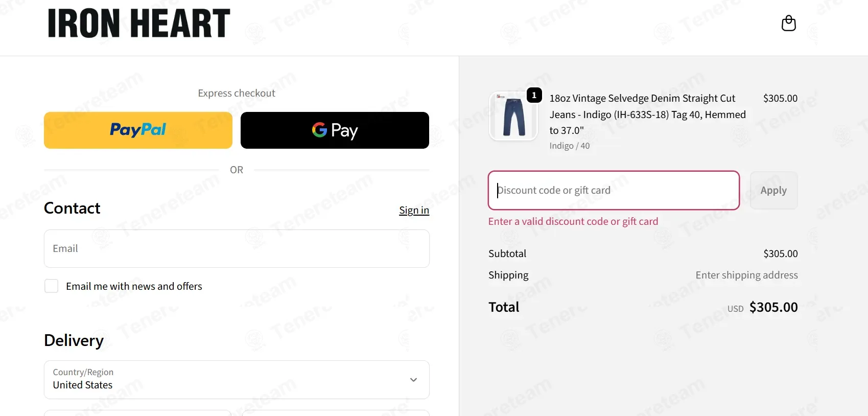This screenshot has width=868, height=416.
Task: Click the Delivery section heading
Action: [74, 340]
